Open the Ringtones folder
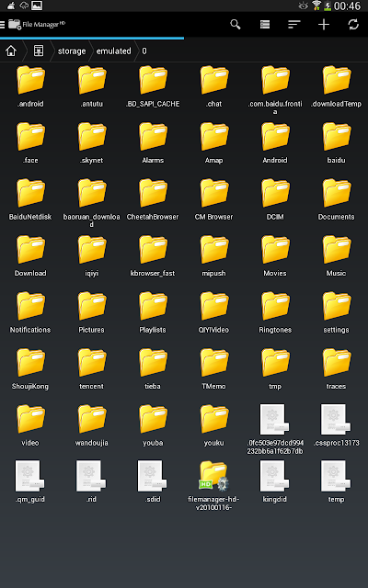This screenshot has width=368, height=588. pos(275,312)
